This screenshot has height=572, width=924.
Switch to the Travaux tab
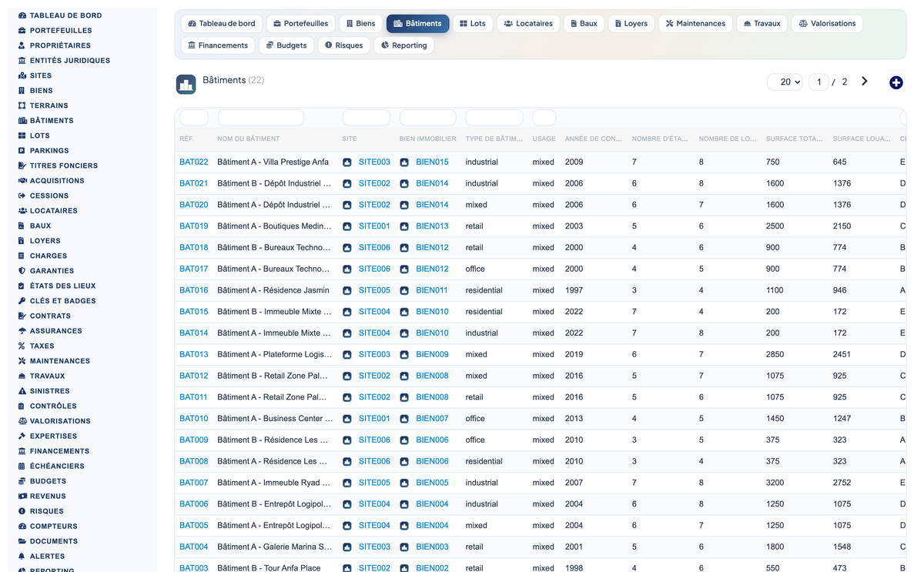762,24
